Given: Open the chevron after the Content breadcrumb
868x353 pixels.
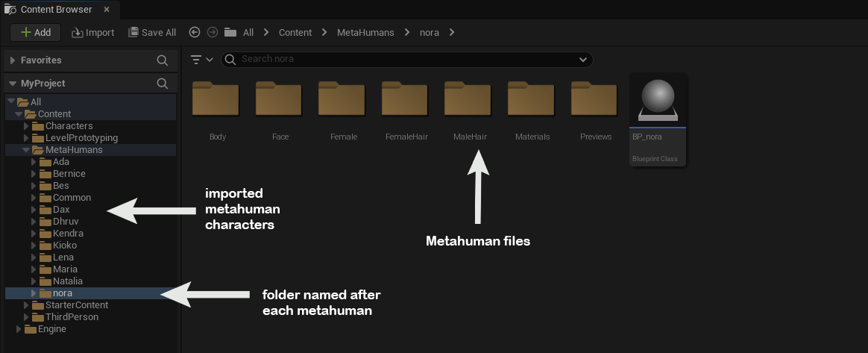Looking at the screenshot, I should click(x=324, y=32).
